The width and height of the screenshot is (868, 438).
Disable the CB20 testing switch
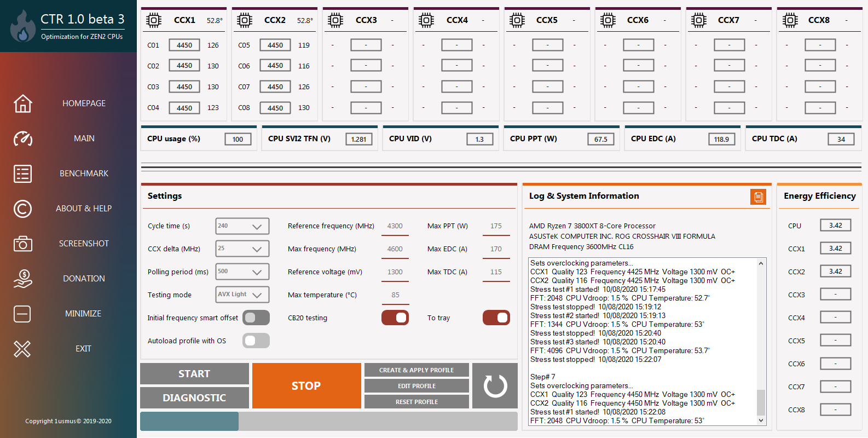pos(395,318)
